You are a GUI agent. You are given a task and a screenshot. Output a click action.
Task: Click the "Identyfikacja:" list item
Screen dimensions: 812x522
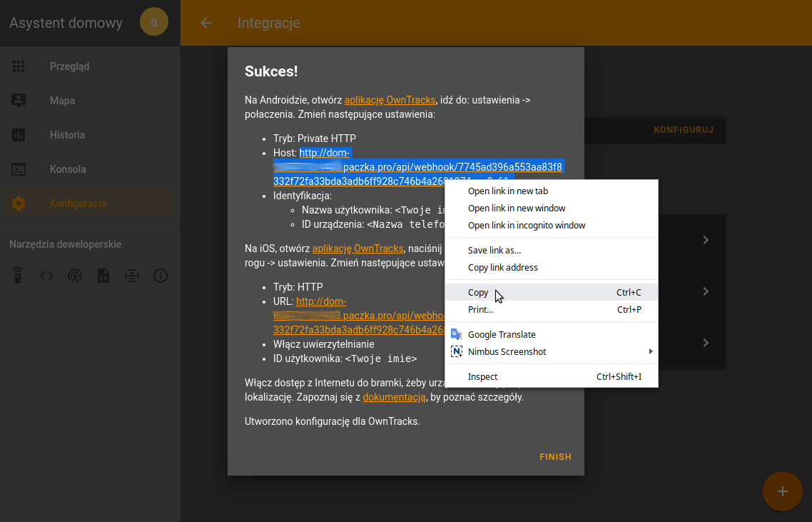pos(303,196)
